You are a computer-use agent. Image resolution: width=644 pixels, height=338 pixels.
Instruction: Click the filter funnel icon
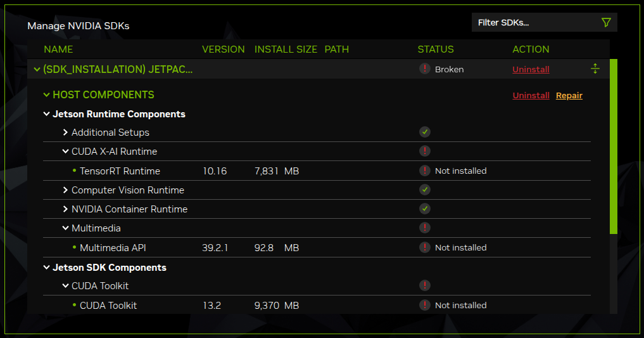point(606,22)
